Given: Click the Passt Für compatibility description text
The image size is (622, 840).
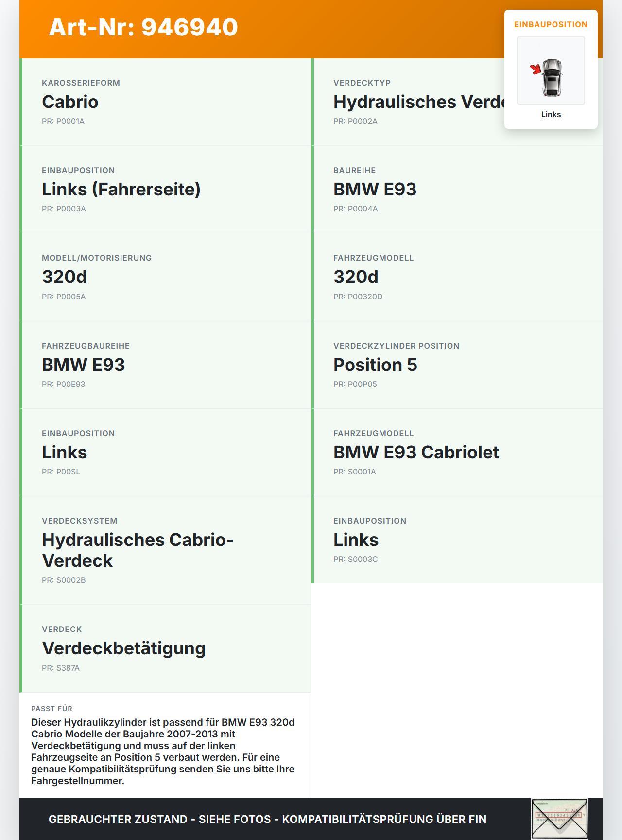Looking at the screenshot, I should [163, 752].
